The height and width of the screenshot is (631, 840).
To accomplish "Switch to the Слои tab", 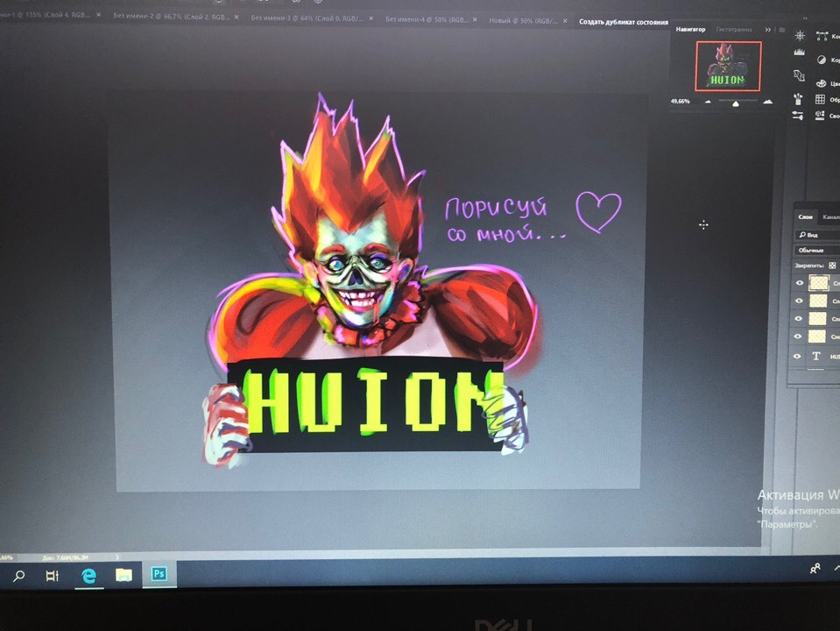I will tap(805, 217).
